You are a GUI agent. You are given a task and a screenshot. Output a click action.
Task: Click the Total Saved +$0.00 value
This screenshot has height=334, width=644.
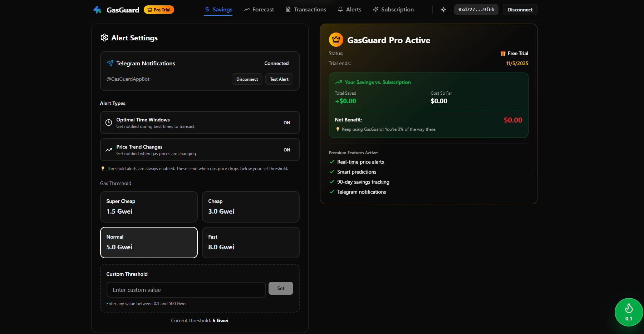(345, 101)
